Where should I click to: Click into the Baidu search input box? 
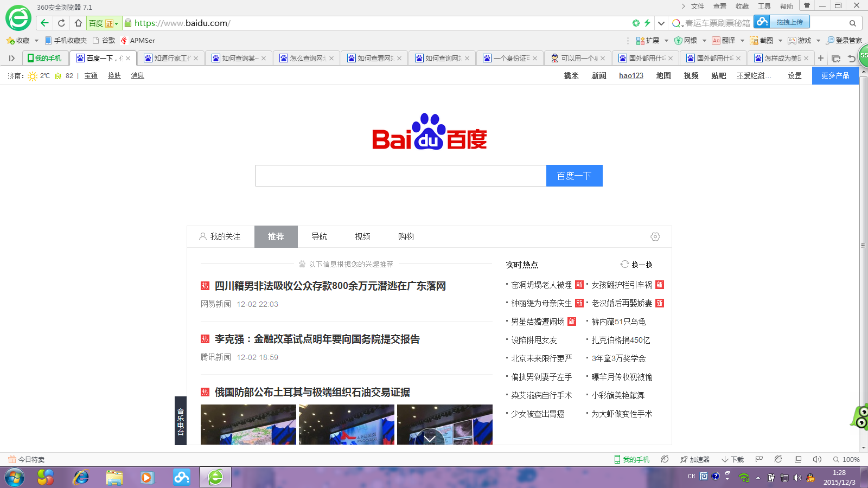pos(401,176)
